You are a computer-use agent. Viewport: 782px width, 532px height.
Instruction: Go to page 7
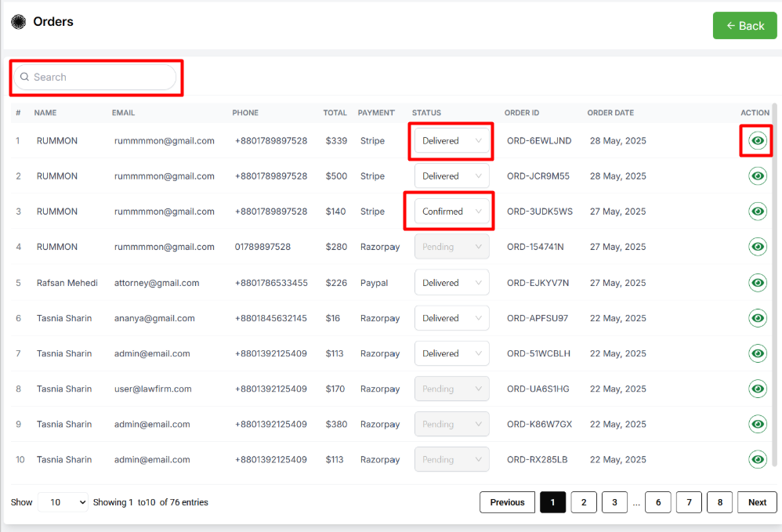click(x=689, y=502)
